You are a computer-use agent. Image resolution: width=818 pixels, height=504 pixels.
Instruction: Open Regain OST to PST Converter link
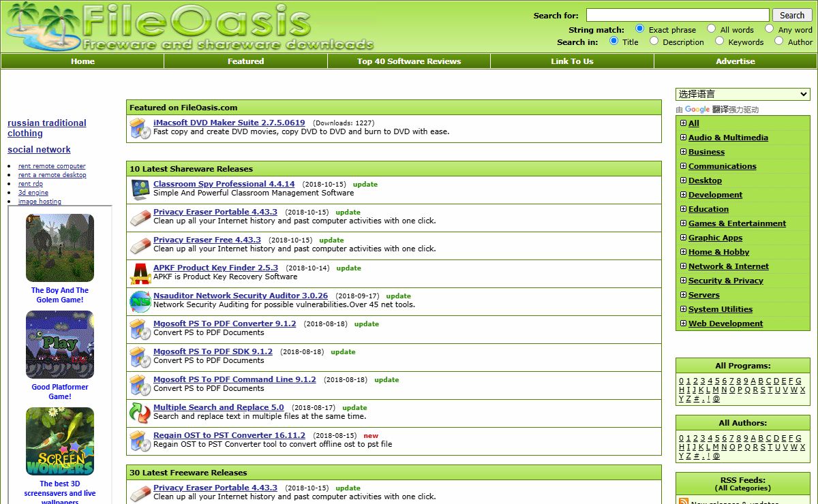(x=229, y=435)
